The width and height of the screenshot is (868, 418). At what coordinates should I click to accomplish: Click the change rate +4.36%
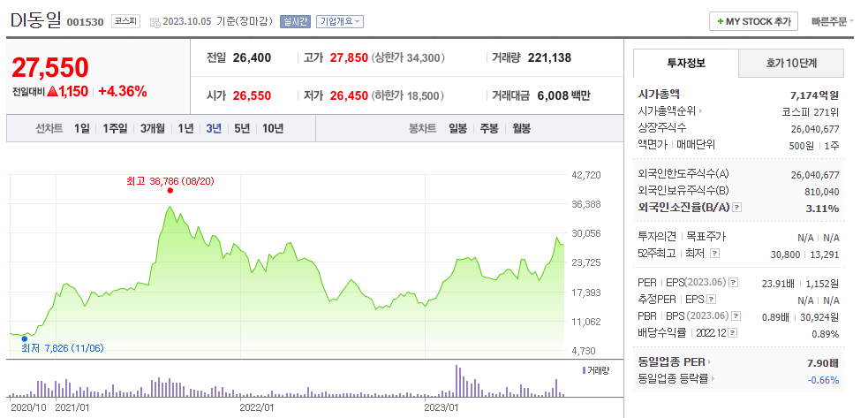pos(123,92)
